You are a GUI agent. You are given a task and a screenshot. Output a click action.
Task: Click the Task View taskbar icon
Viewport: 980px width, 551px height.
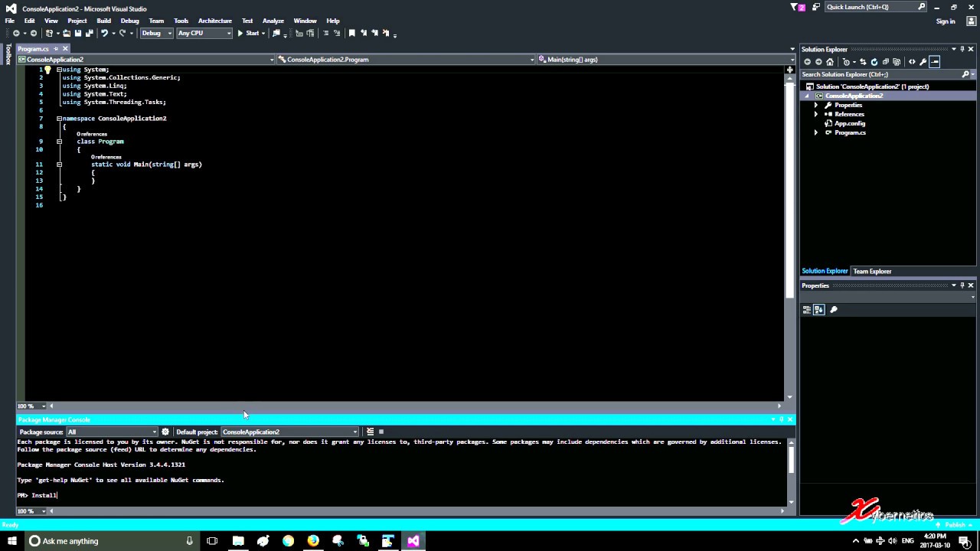click(212, 541)
